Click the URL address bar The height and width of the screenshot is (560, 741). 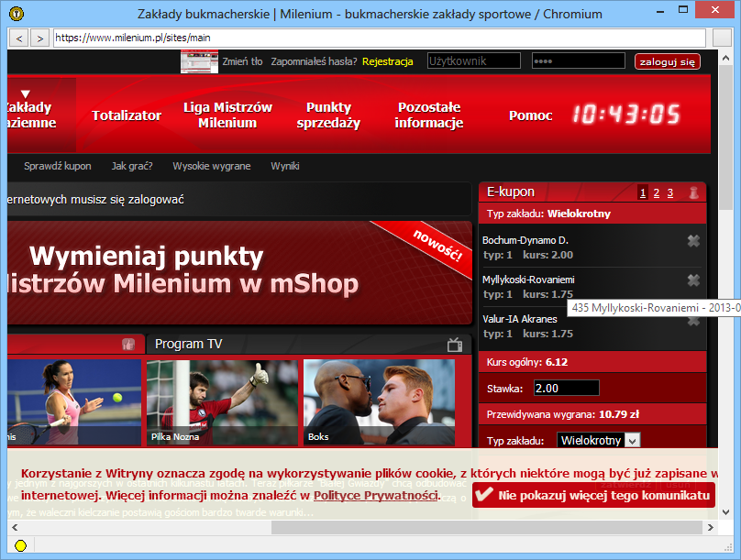tap(380, 38)
